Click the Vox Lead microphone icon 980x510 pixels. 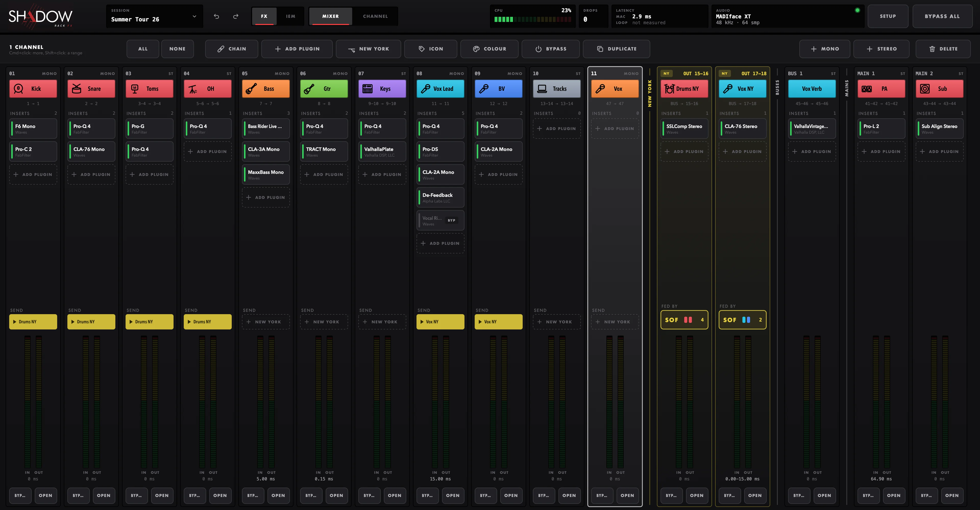point(426,88)
